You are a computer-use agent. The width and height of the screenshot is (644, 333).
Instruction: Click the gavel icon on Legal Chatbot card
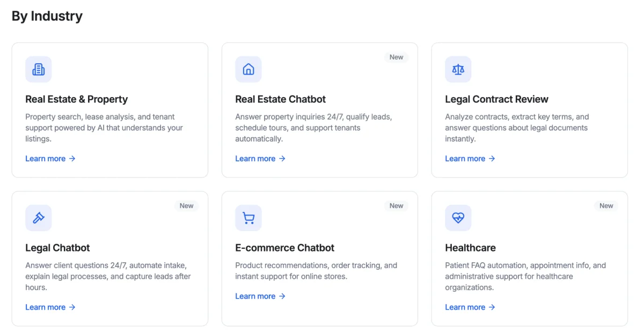[38, 218]
